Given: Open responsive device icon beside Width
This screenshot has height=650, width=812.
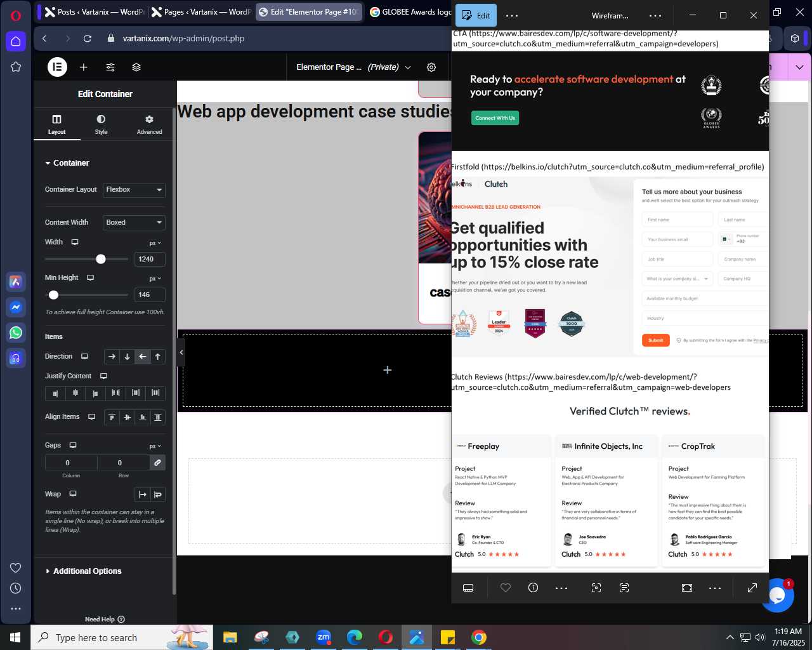Looking at the screenshot, I should [x=75, y=242].
